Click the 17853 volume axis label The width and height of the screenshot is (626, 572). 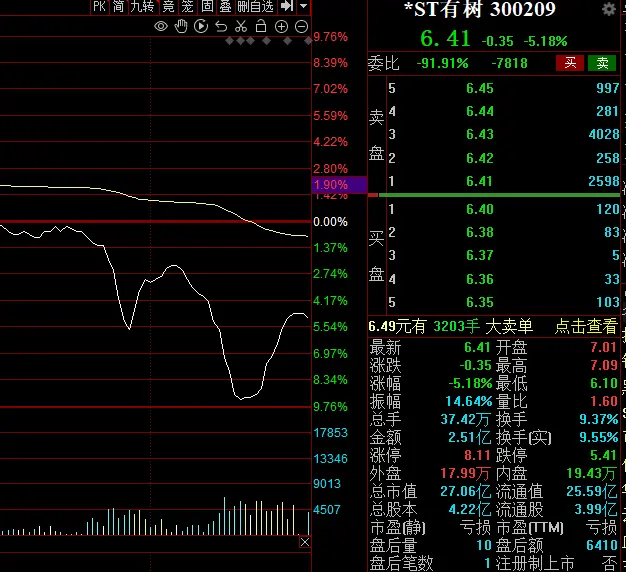(x=331, y=433)
